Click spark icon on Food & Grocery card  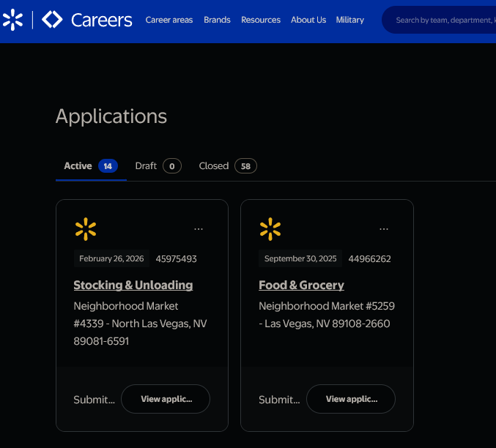click(270, 229)
